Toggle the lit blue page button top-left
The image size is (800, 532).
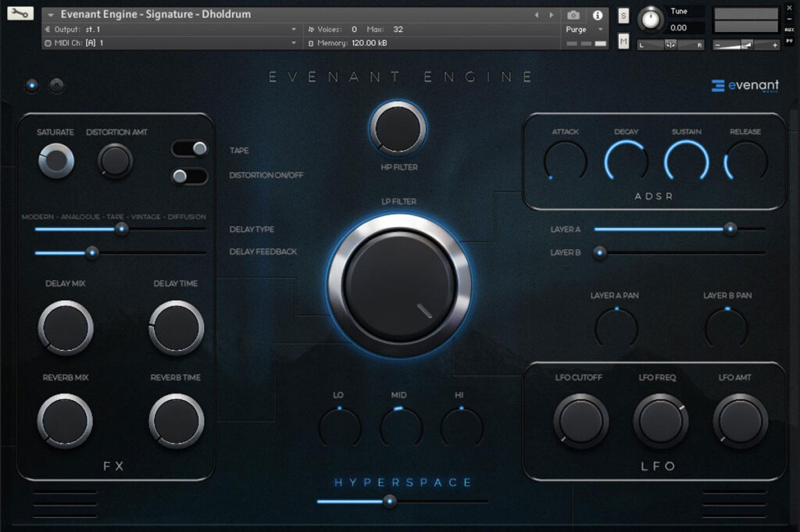coord(32,86)
